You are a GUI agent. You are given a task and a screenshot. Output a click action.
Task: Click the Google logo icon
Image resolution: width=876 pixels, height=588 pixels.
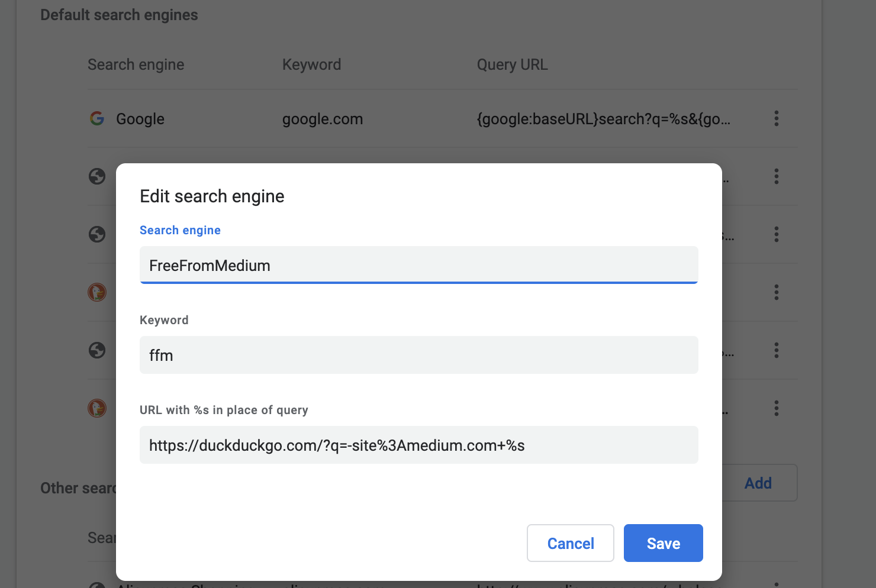click(x=97, y=118)
